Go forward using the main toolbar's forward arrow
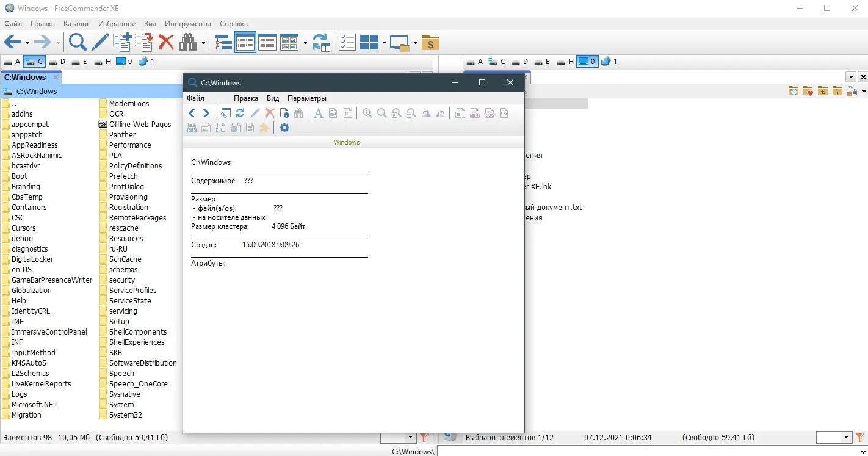This screenshot has width=868, height=456. (42, 42)
